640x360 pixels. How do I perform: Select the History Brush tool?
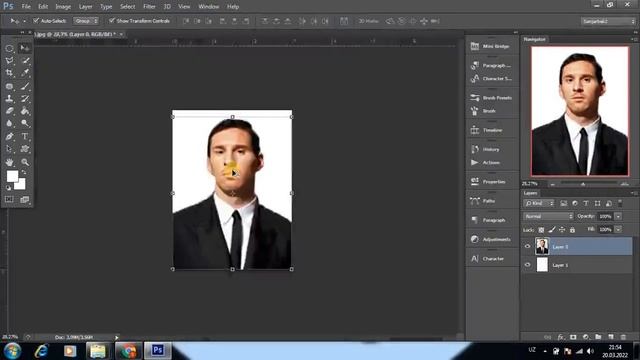point(25,99)
